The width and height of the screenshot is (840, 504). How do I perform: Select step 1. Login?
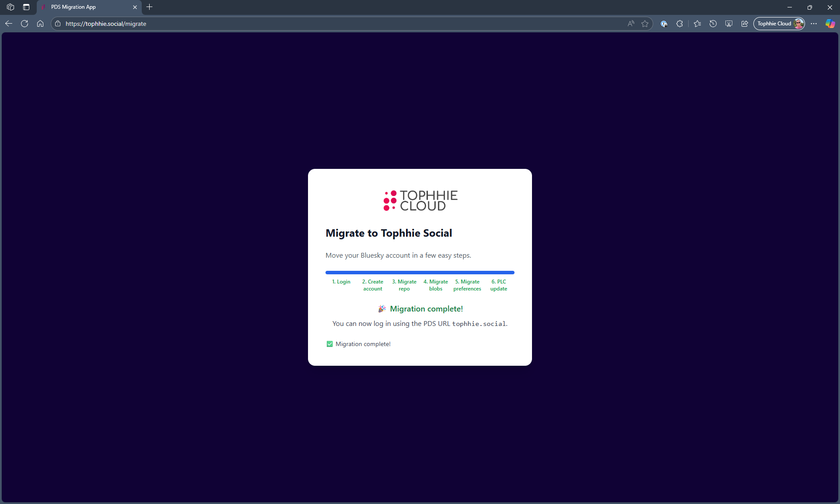click(x=341, y=282)
